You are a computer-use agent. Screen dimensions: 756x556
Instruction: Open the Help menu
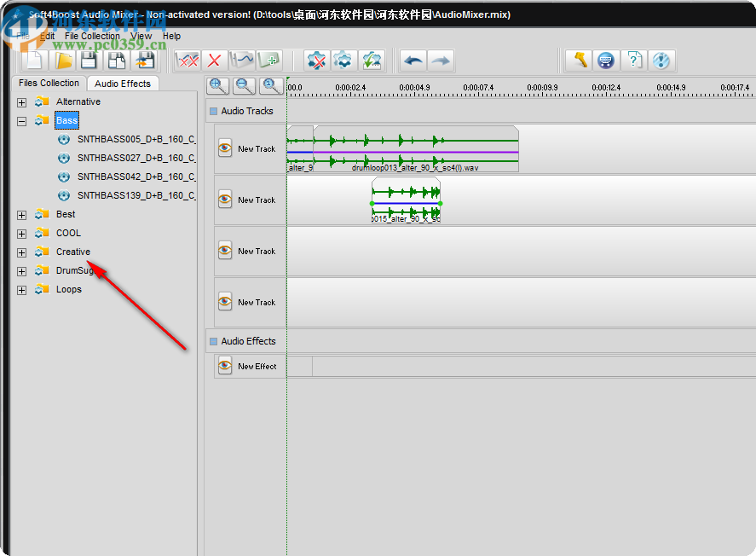(x=171, y=36)
